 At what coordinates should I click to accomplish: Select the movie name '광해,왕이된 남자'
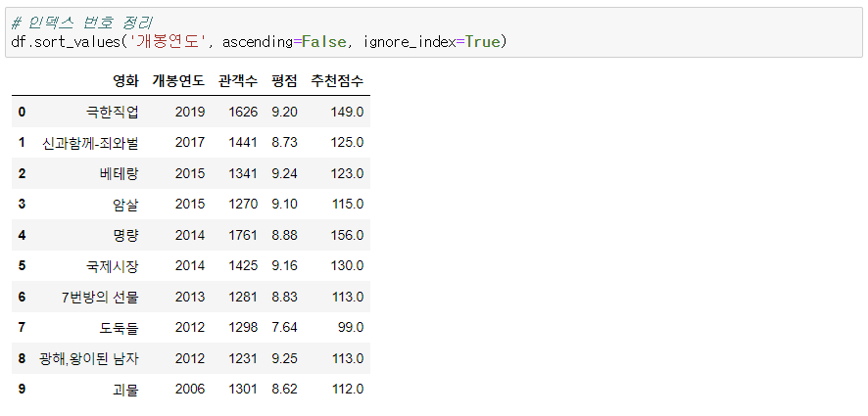tap(88, 359)
